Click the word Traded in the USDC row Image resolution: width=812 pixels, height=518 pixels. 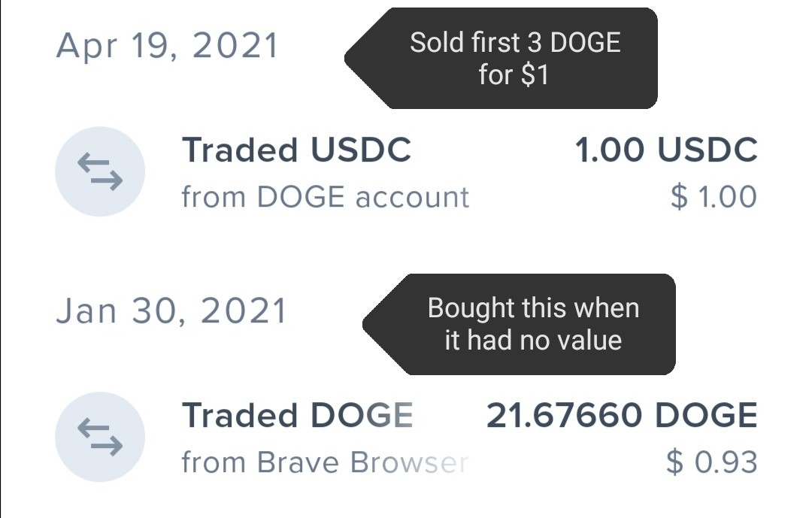click(241, 150)
